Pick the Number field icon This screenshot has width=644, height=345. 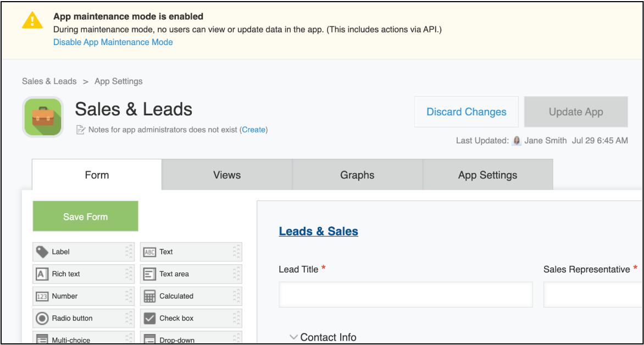point(42,297)
